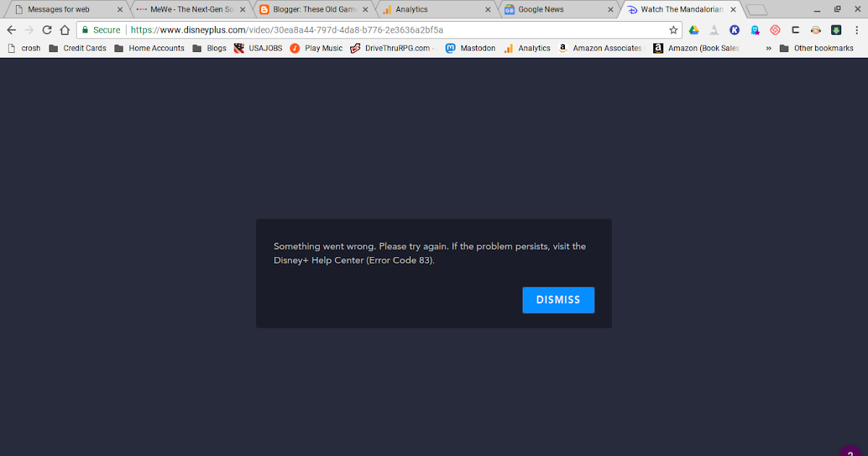Viewport: 868px width, 456px height.
Task: Switch to the Google News tab
Action: (x=558, y=9)
